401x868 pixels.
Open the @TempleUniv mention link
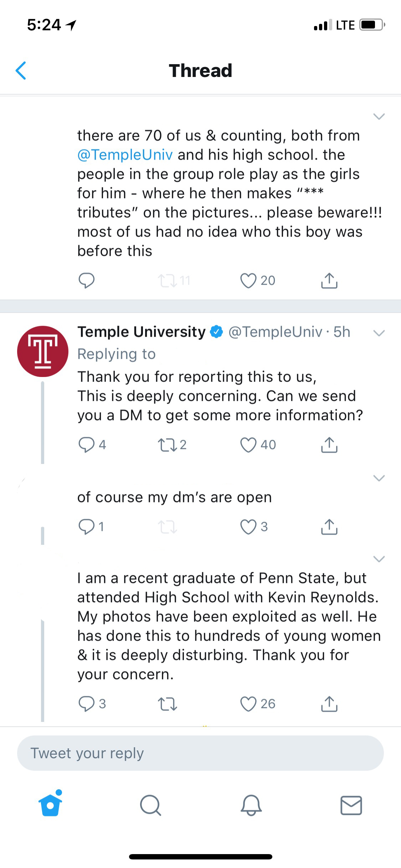pyautogui.click(x=125, y=155)
